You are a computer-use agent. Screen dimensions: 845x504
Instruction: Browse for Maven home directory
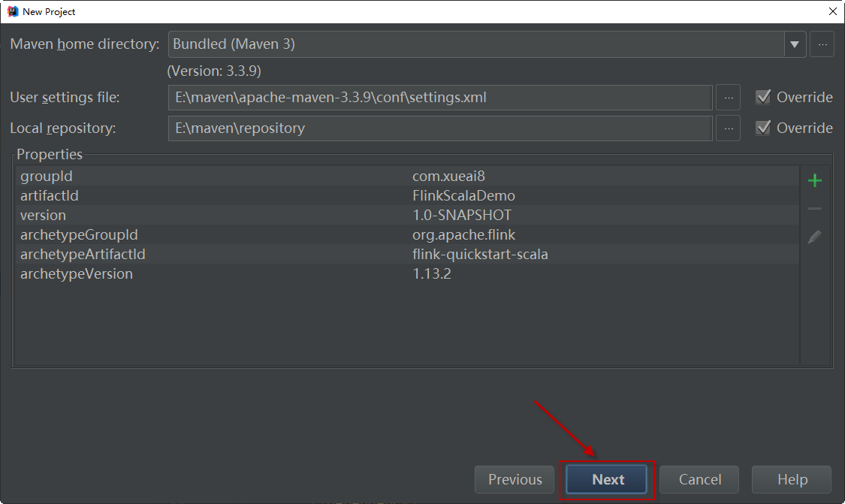(x=822, y=44)
